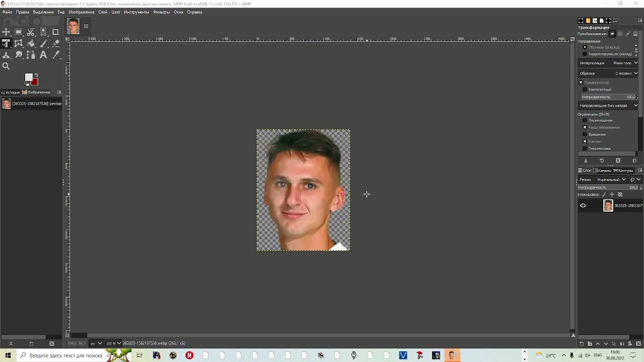
Task: Select the Warp/Cage Transform tool
Action: (x=19, y=43)
